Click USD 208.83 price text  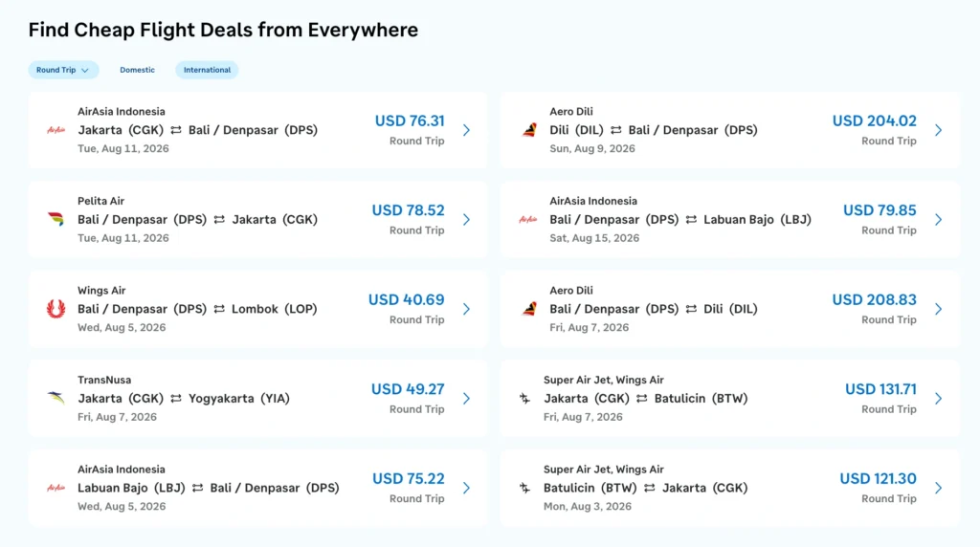(874, 299)
